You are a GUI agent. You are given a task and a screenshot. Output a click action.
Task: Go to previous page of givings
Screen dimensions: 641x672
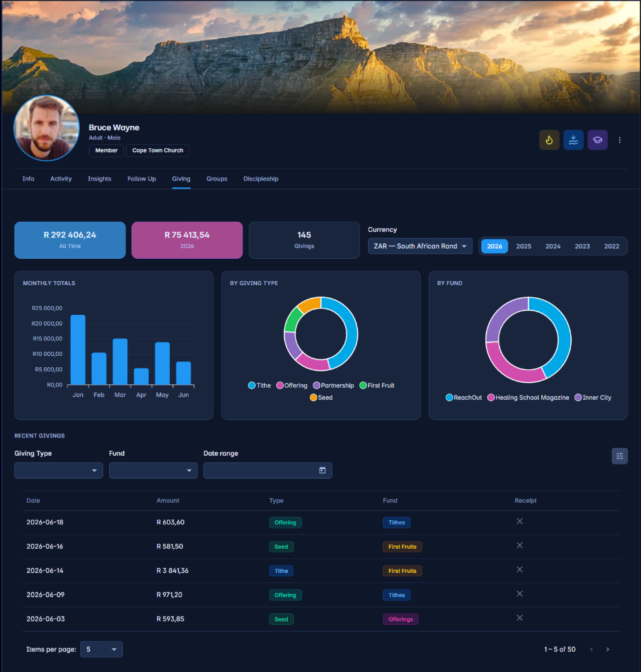pyautogui.click(x=592, y=649)
